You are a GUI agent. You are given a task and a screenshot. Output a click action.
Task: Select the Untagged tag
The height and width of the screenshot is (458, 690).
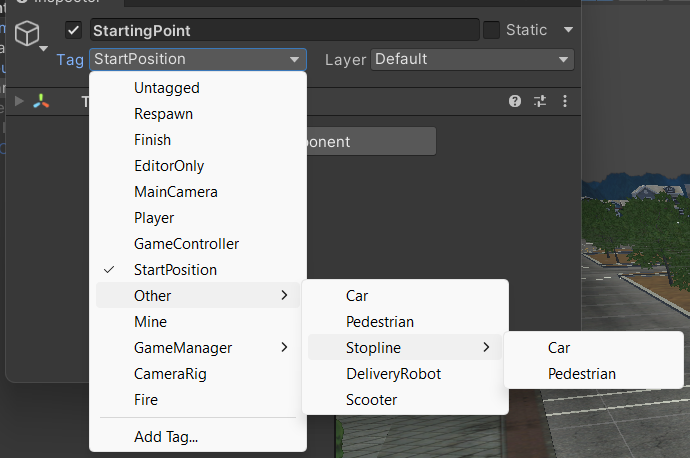[198, 88]
